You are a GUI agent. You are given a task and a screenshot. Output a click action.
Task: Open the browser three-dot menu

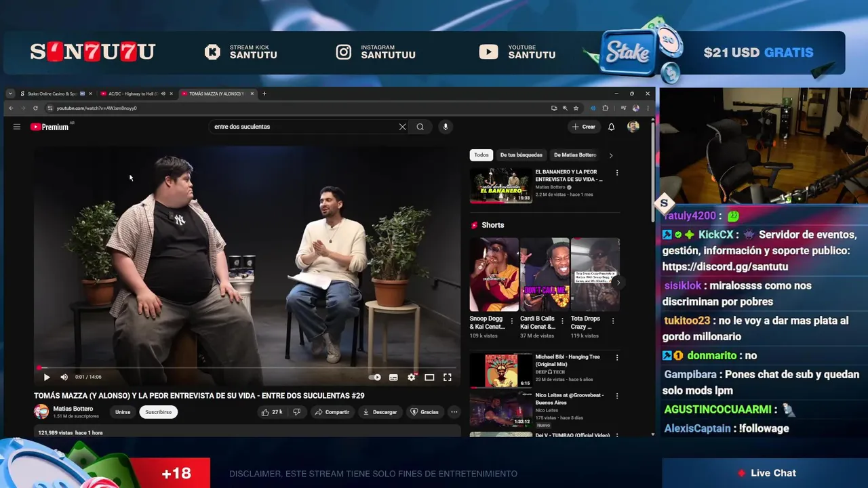(648, 108)
